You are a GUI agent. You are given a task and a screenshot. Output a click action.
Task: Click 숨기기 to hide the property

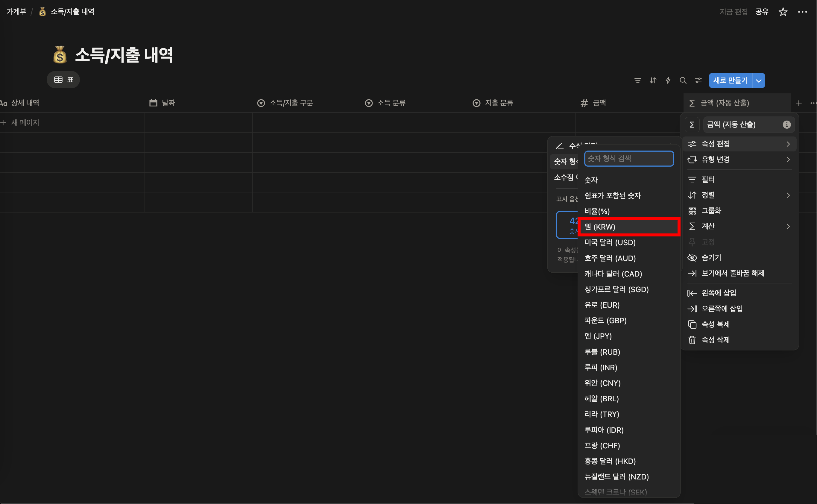711,257
